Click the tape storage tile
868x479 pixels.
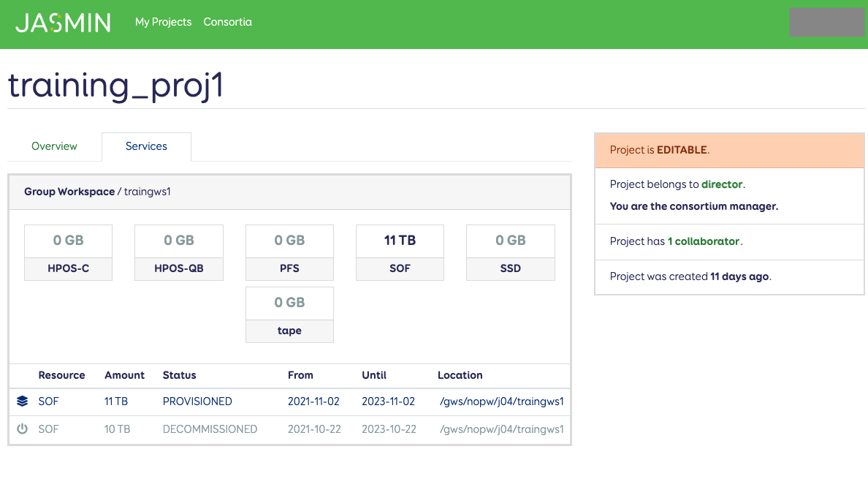[x=289, y=314]
